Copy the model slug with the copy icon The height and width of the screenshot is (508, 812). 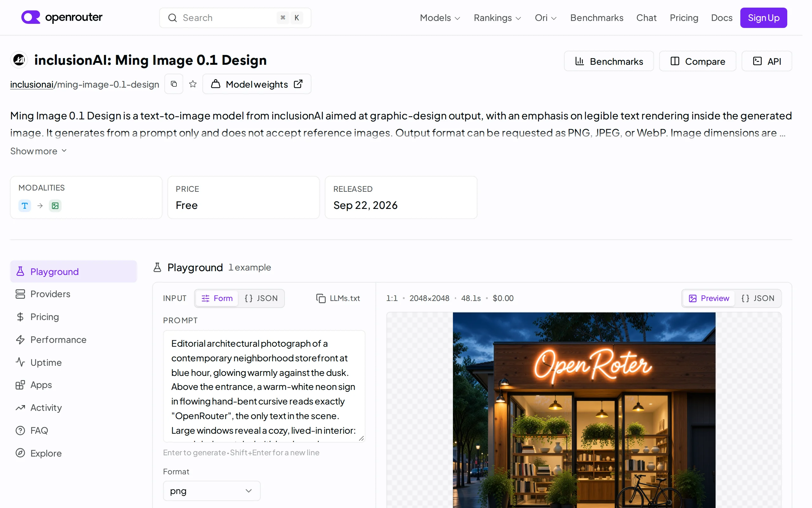coord(174,84)
